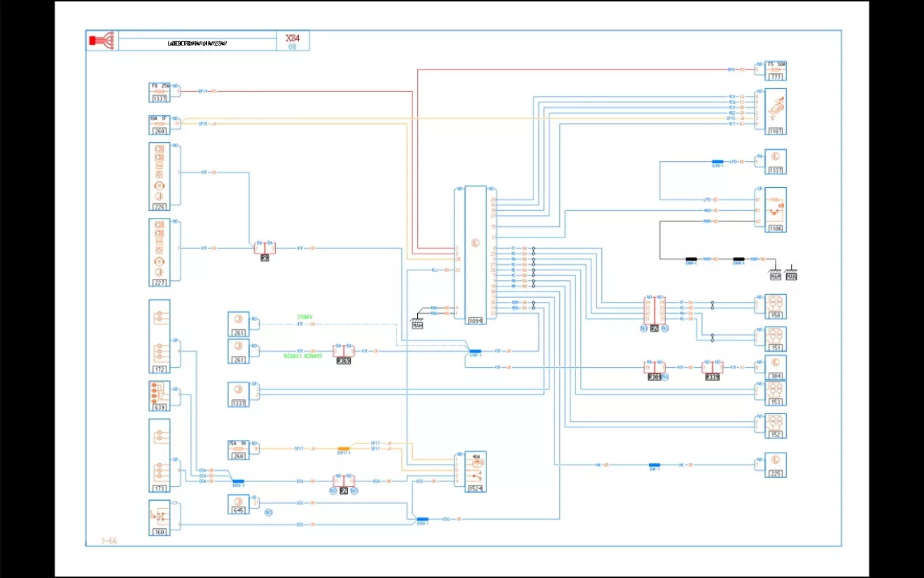Click the diagram title text box
Screen dimensions: 924x578
coord(198,43)
